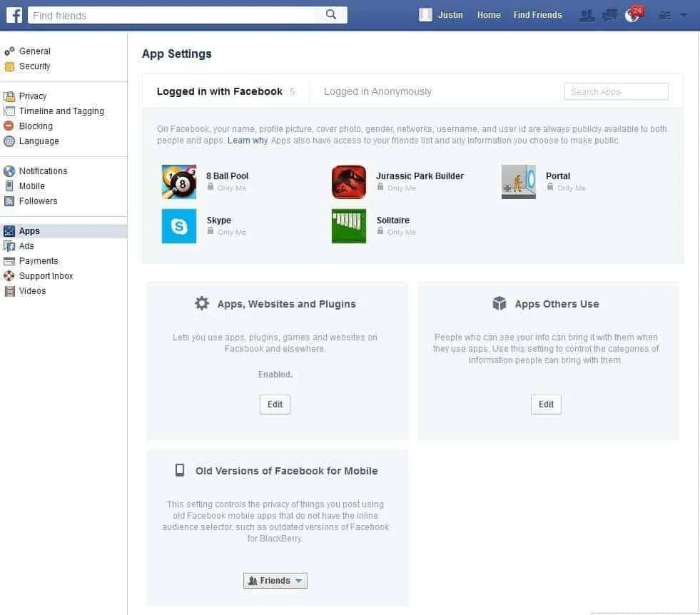Image resolution: width=700 pixels, height=615 pixels.
Task: Open the Portal game icon
Action: point(519,182)
